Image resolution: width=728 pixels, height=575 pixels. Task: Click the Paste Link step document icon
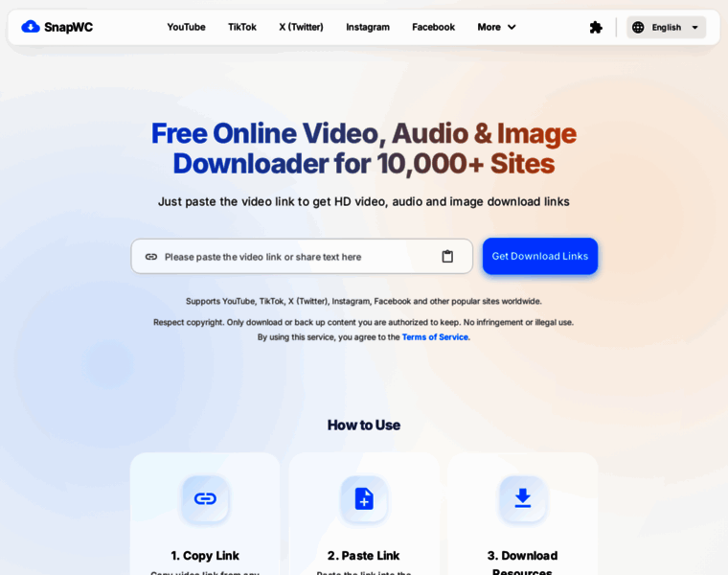364,499
